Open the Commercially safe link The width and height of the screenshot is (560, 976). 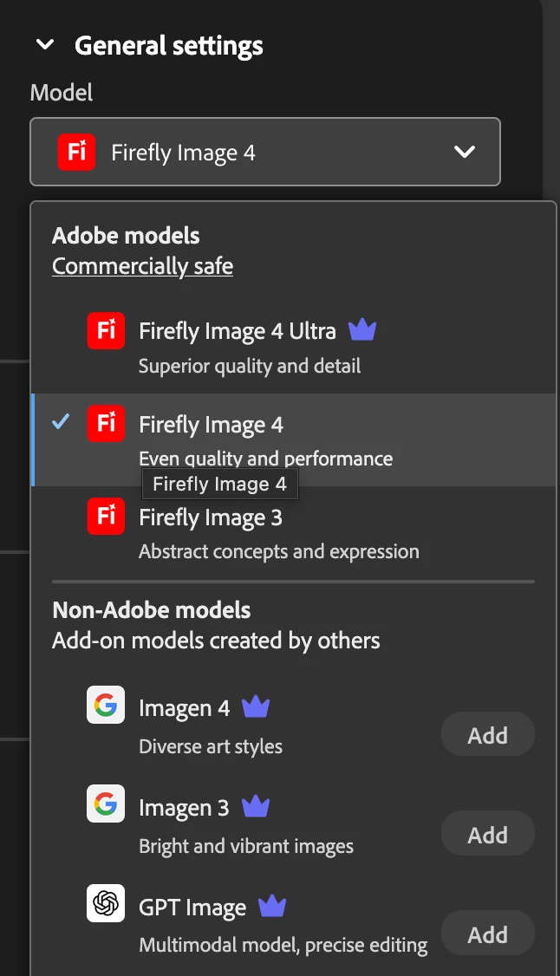pos(142,265)
